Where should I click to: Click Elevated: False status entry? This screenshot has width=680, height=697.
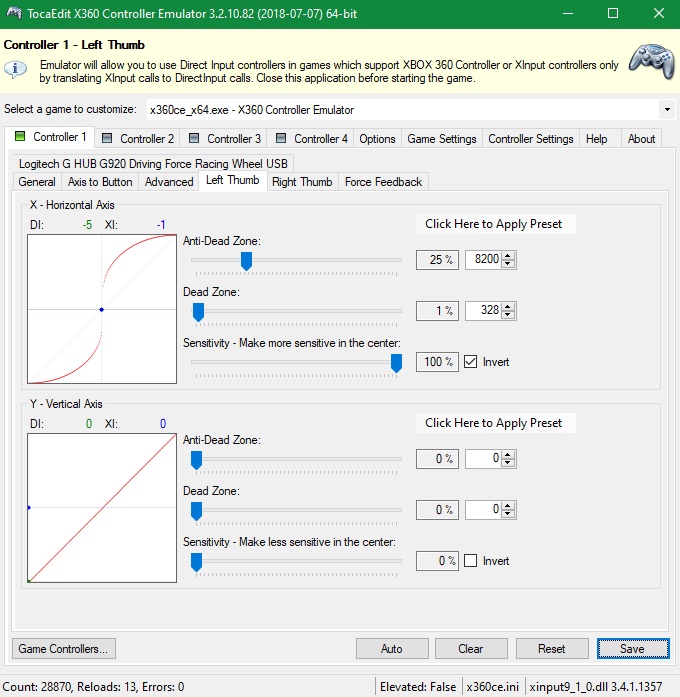[418, 687]
